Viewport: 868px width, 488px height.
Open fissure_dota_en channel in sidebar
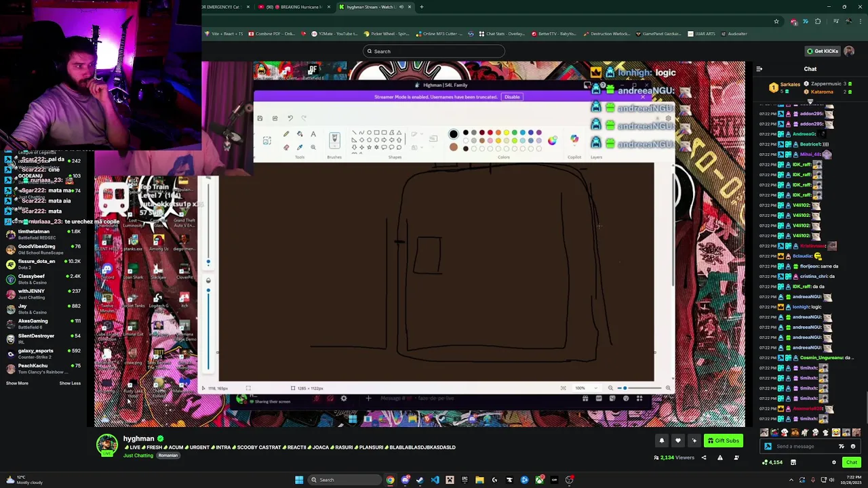tap(43, 264)
